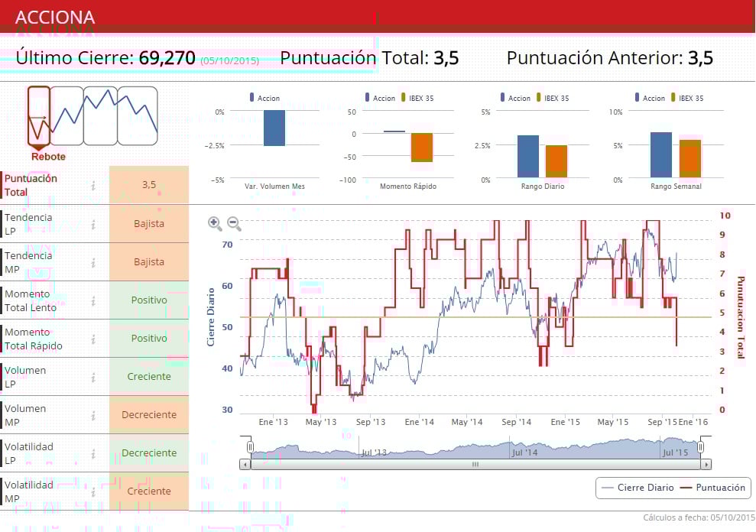Open info icon for Tendencia MP
The image size is (756, 532).
(x=93, y=262)
